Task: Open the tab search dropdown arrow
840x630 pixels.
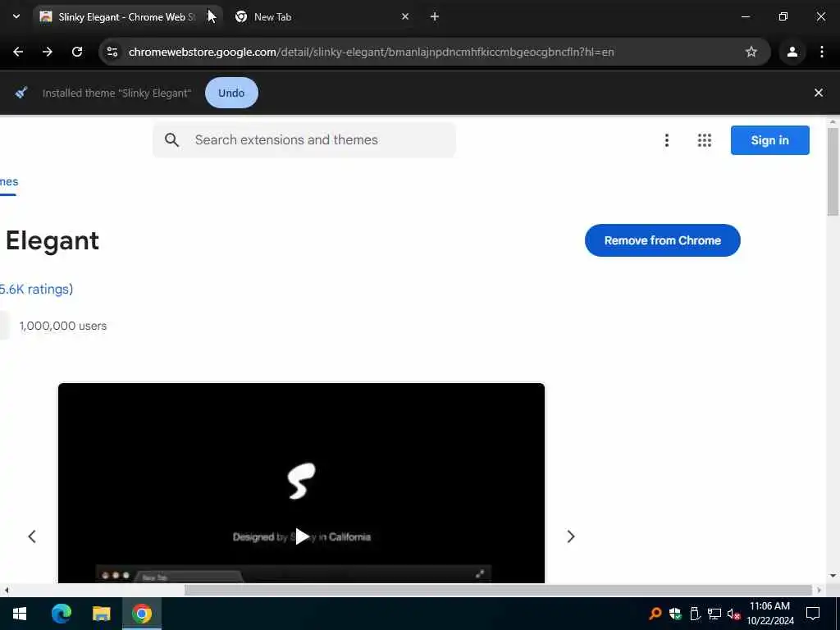Action: click(x=16, y=16)
